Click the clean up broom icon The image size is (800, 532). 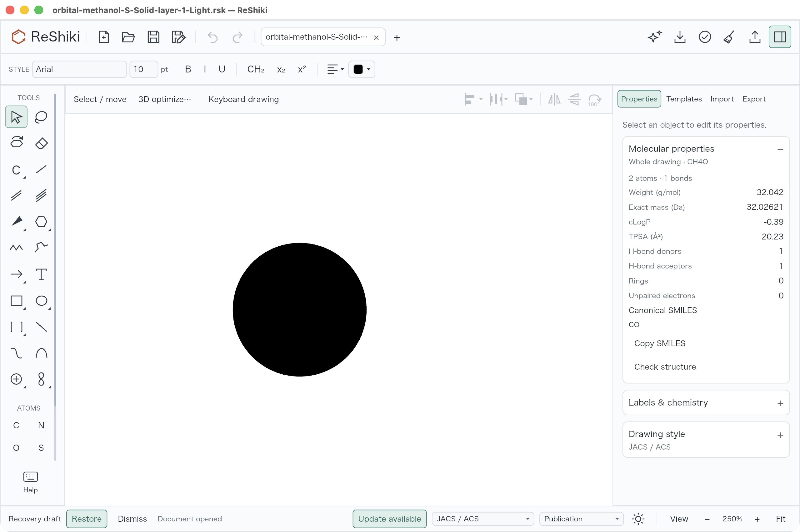(729, 37)
